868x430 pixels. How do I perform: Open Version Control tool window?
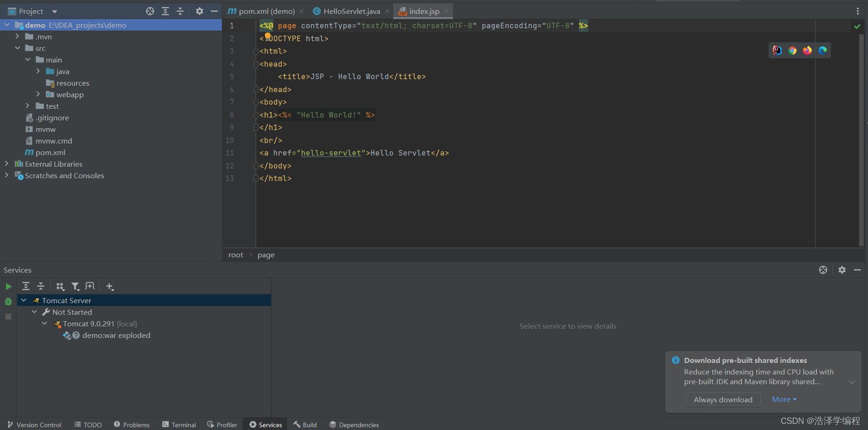(x=34, y=425)
